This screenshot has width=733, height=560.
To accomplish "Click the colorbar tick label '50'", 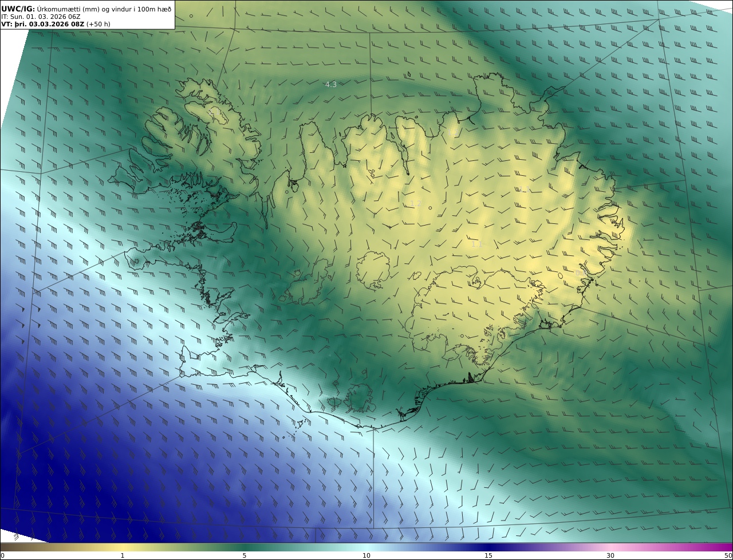I will [x=728, y=555].
